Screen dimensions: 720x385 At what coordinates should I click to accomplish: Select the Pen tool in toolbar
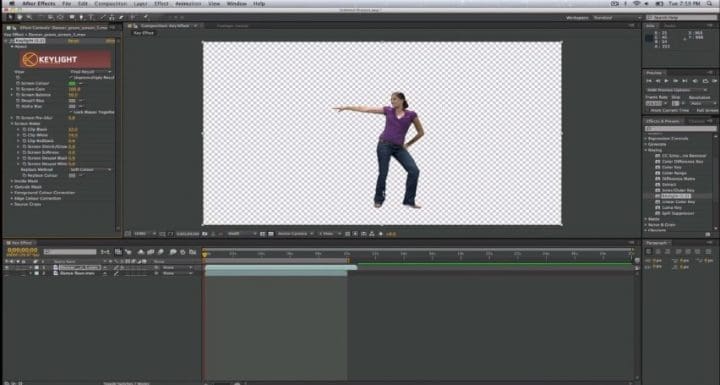81,17
